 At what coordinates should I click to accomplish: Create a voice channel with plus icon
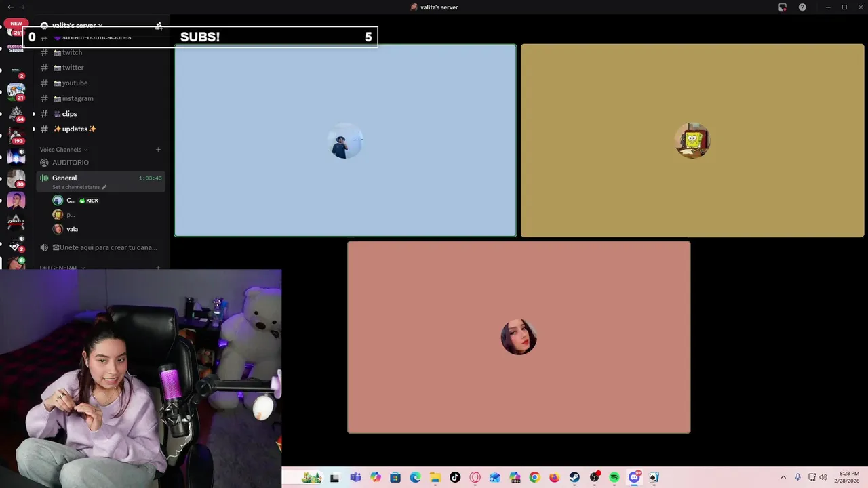click(158, 150)
